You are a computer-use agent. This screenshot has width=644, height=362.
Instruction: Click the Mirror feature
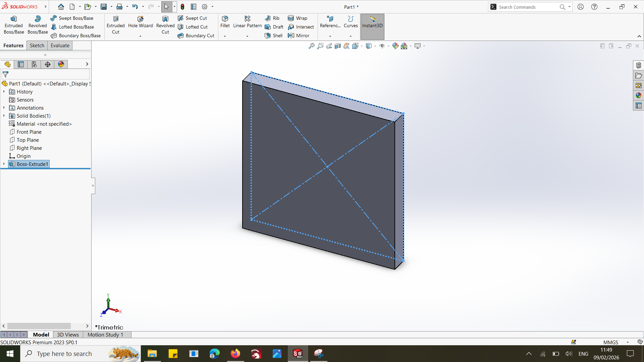(299, 36)
